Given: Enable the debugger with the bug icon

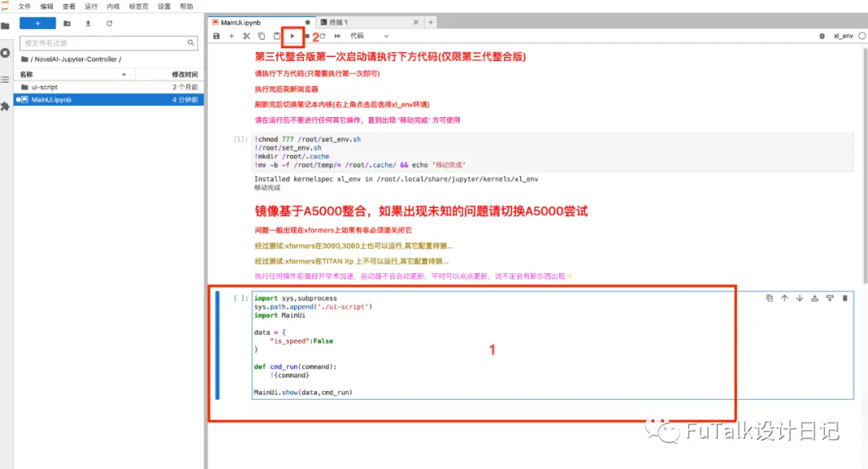Looking at the screenshot, I should pyautogui.click(x=822, y=36).
